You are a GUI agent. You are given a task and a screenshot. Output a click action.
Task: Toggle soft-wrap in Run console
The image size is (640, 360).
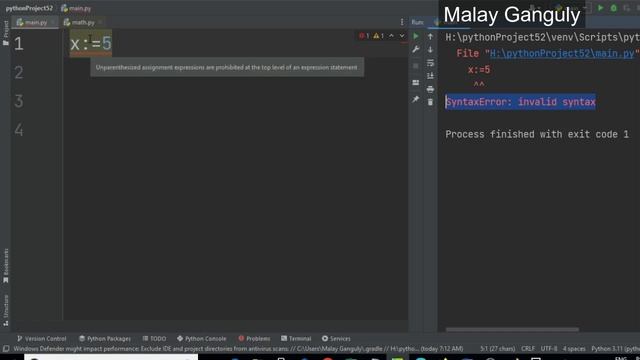[430, 63]
